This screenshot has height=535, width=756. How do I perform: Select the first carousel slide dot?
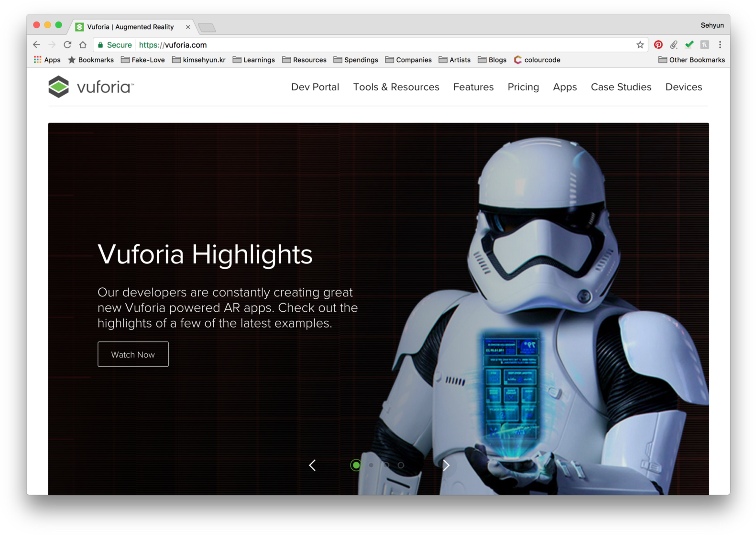(356, 465)
